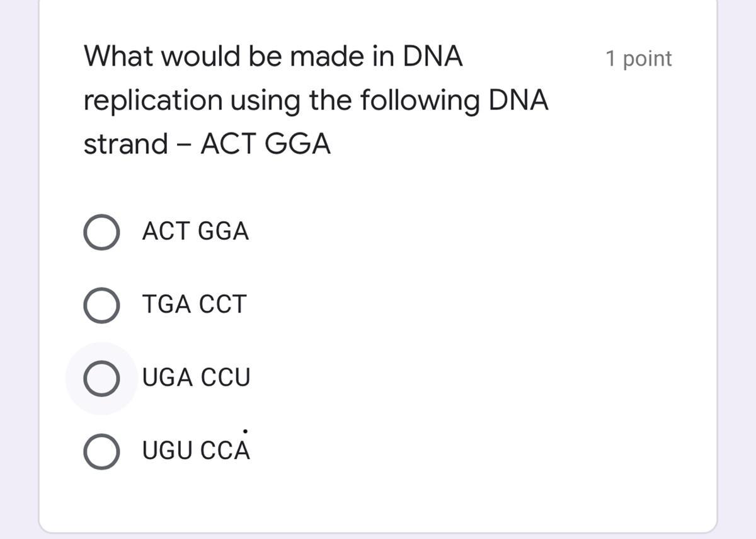756x539 pixels.
Task: Click the "1 point" score label
Action: 638,59
